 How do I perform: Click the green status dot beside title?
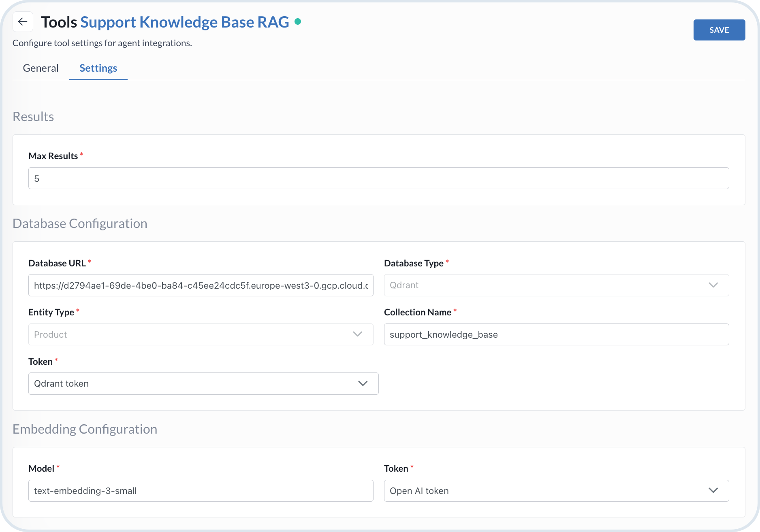point(298,22)
